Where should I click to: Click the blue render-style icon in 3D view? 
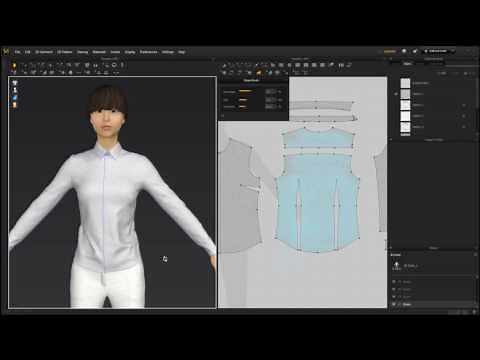(x=15, y=98)
